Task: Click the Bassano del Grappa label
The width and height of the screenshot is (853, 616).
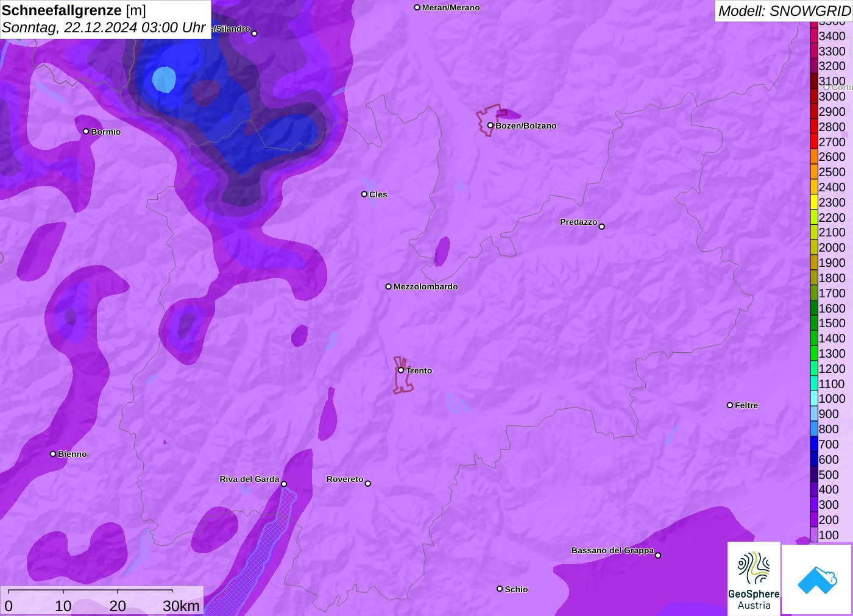Action: click(612, 550)
